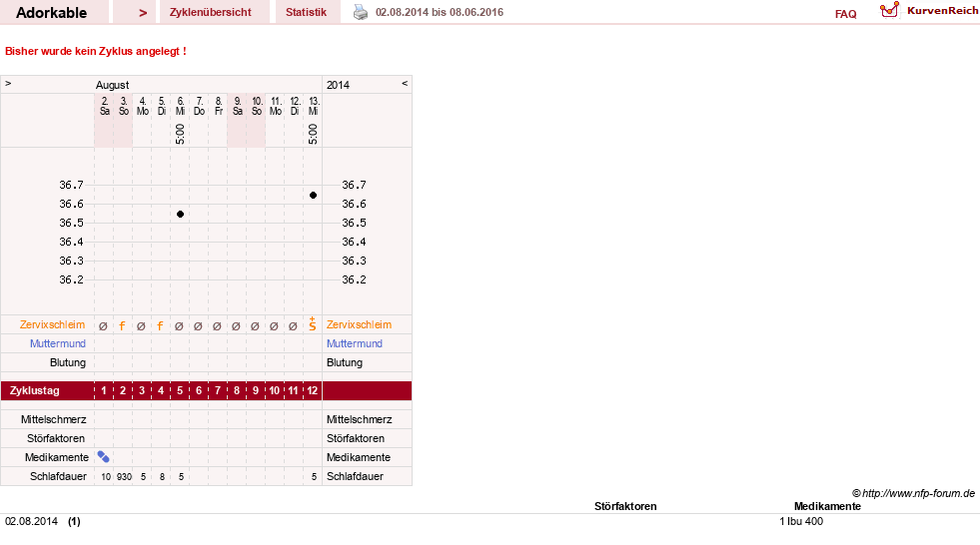Click the right Blutung label

(x=345, y=362)
